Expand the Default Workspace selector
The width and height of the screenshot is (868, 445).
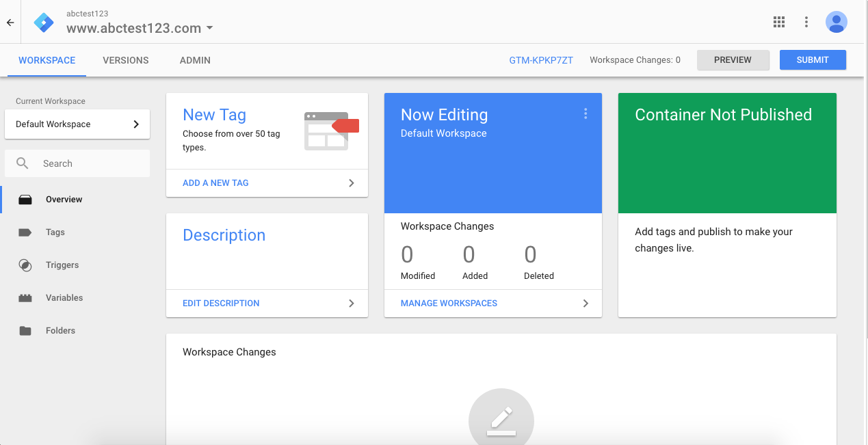pos(77,124)
